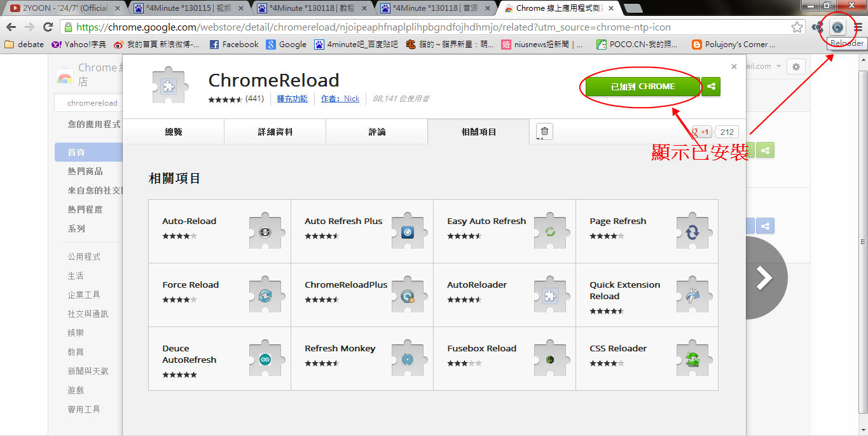Viewport: 868px width, 436px height.
Task: Click the Reloader extension icon in toolbar
Action: 838,27
